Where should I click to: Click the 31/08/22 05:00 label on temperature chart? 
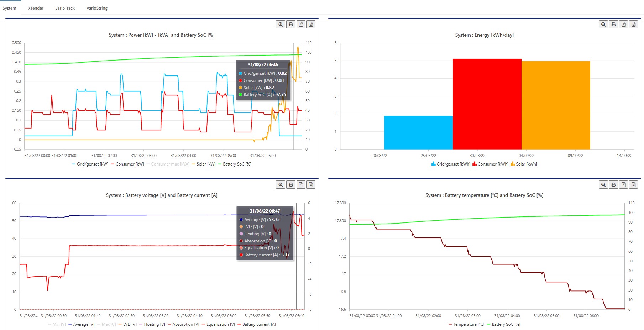[546, 316]
